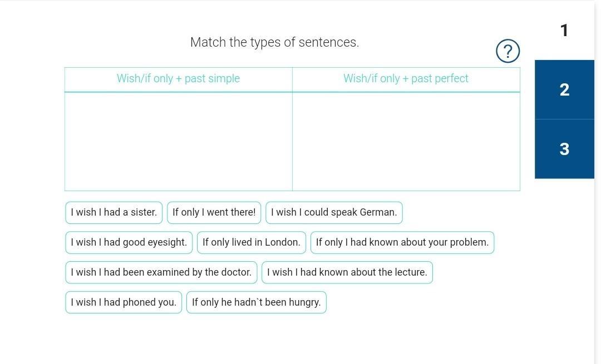Image resolution: width=601 pixels, height=364 pixels.
Task: Click the empty past simple drop area
Action: (x=178, y=141)
